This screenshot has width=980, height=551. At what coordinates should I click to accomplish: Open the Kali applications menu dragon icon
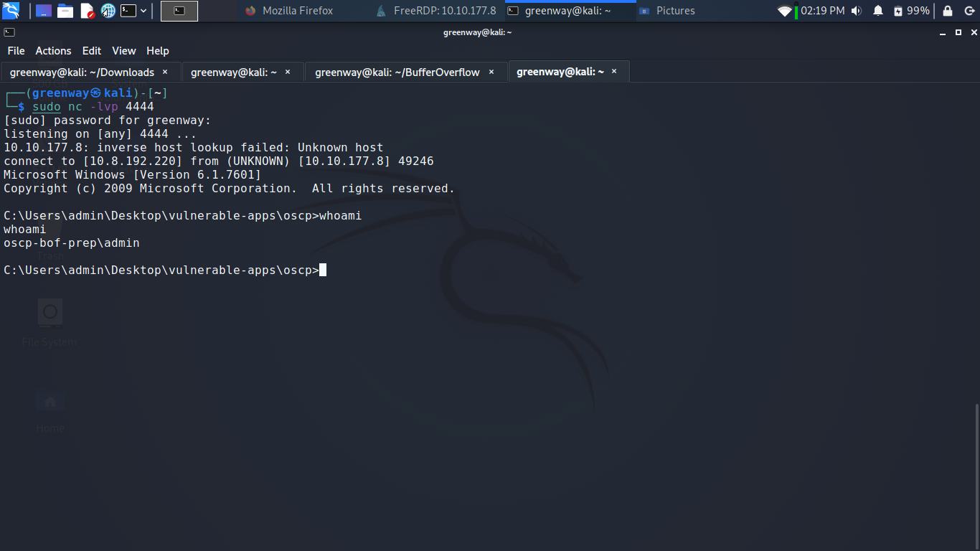coord(11,11)
